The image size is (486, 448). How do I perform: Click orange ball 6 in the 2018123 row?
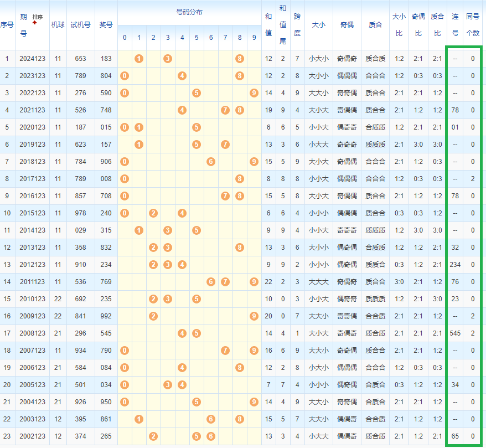(x=211, y=162)
